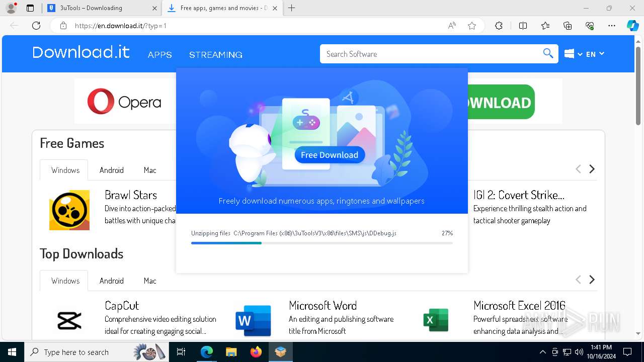View site information lock icon
This screenshot has height=362, width=644.
[63, 26]
